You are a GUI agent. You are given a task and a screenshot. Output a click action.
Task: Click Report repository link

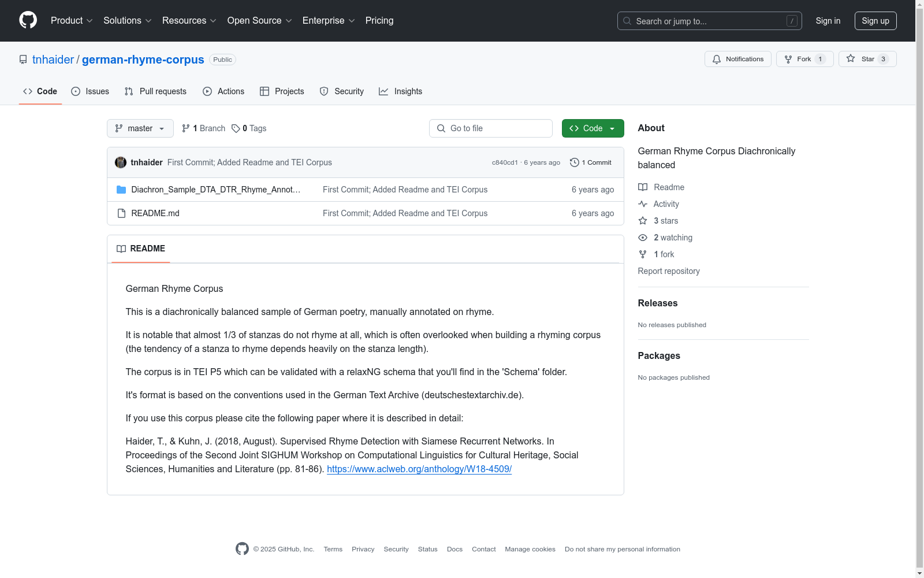[669, 271]
